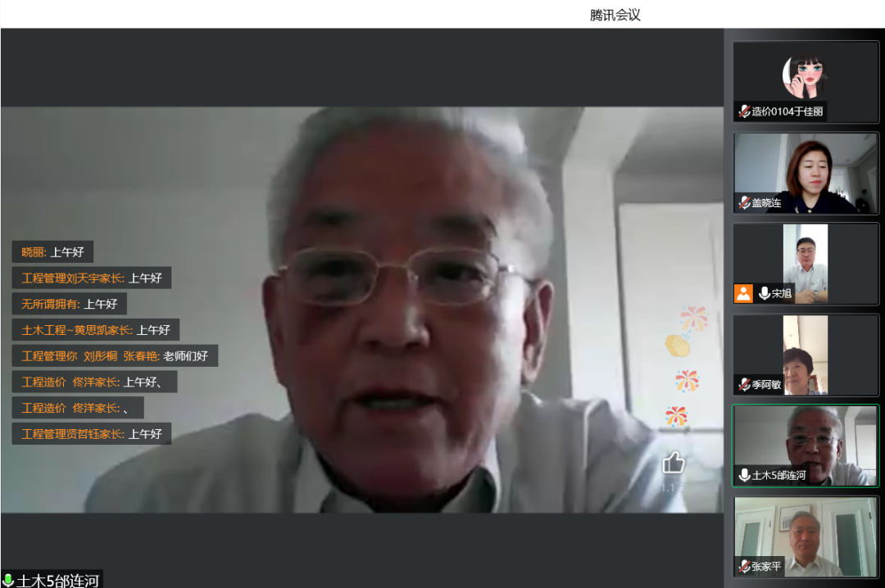Click the muted mic icon for 季阿敏
The height and width of the screenshot is (588, 885).
click(x=743, y=384)
